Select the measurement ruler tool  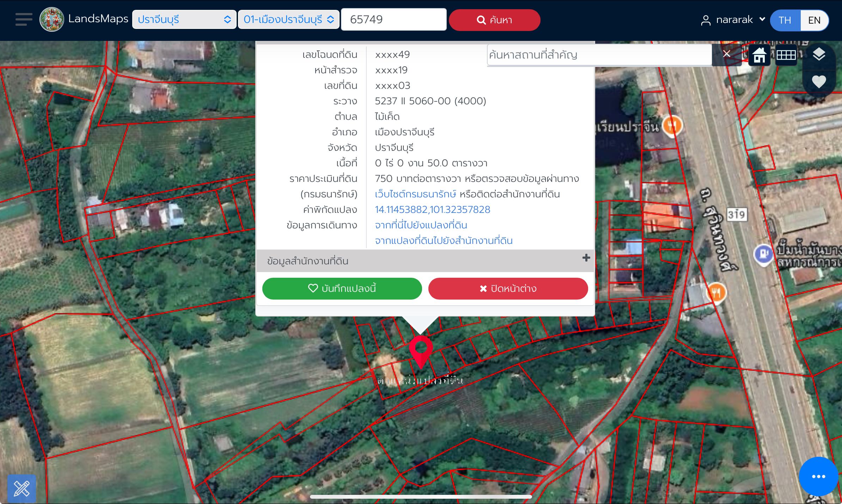[22, 488]
